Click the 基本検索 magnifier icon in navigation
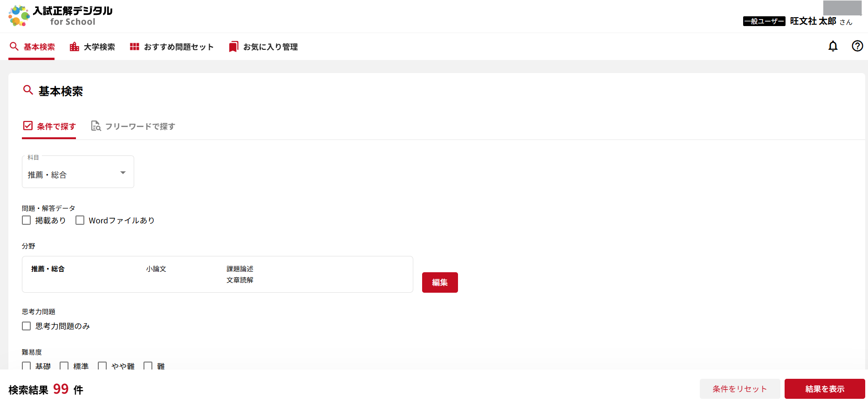Screen dimensions: 868x403 [x=14, y=47]
